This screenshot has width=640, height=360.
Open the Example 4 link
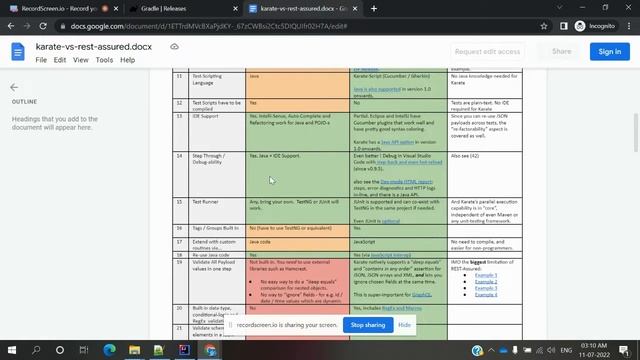[x=486, y=295]
